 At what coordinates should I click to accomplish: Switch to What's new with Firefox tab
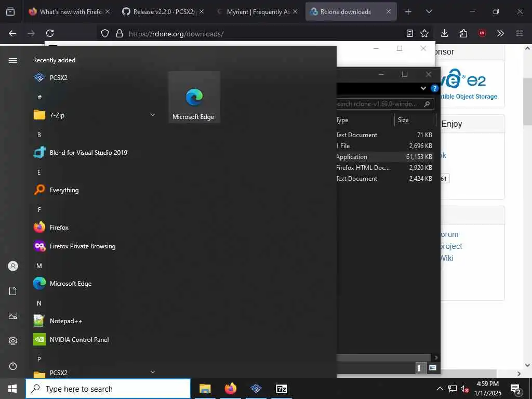[x=70, y=11]
